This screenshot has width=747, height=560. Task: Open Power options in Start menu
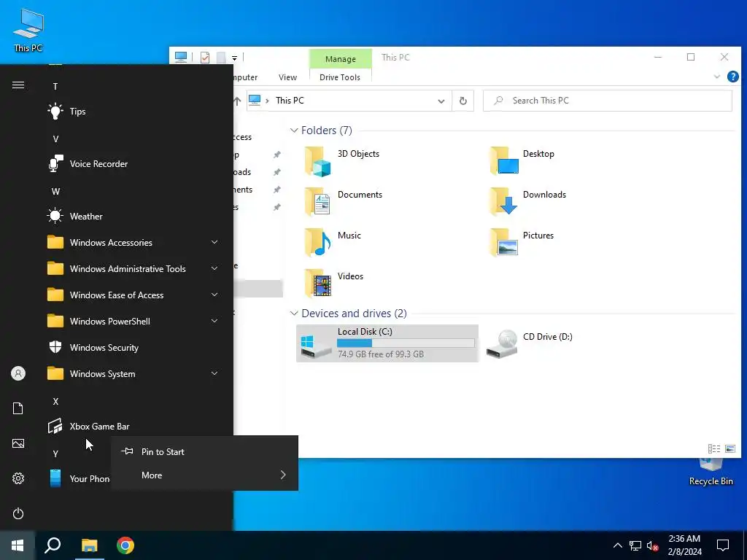pos(18,513)
